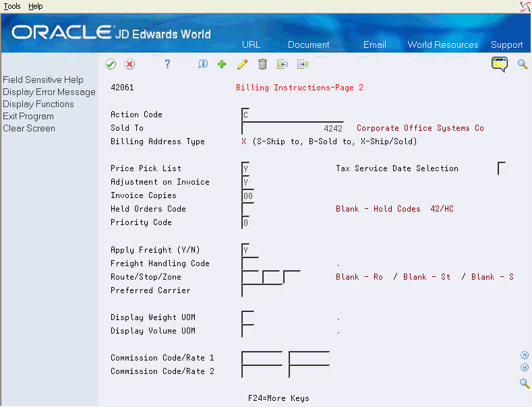Focus the Apply Freight (Y/N) field
532x407 pixels.
[245, 250]
